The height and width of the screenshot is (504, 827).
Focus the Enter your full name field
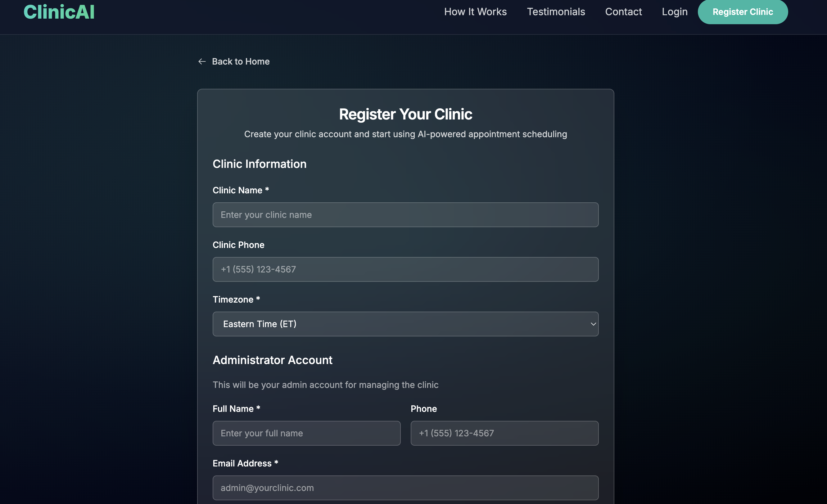pyautogui.click(x=306, y=433)
